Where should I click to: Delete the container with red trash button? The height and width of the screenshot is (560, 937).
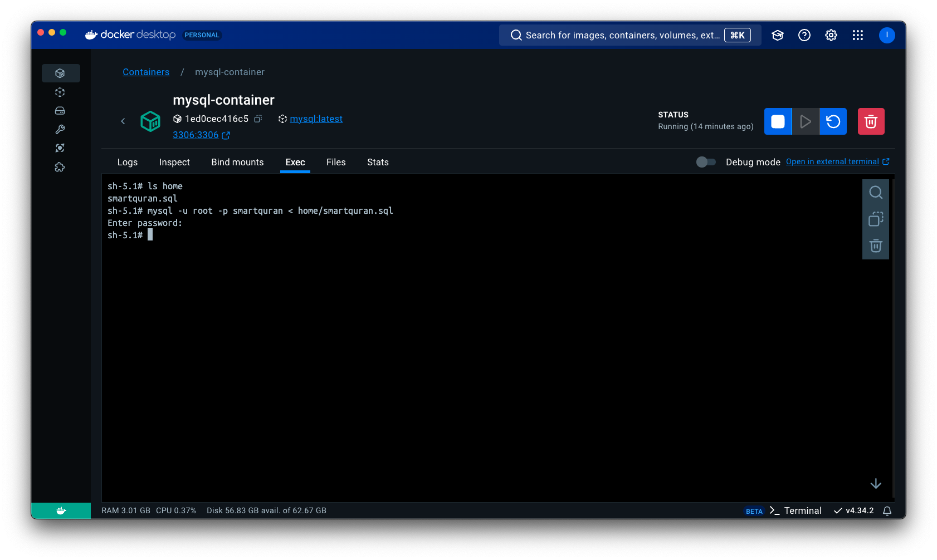[x=871, y=121]
